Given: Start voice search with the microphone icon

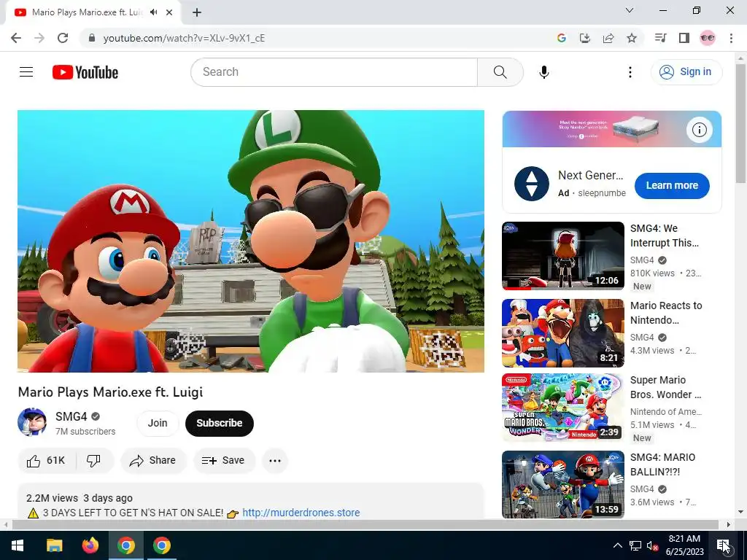Looking at the screenshot, I should coord(543,72).
